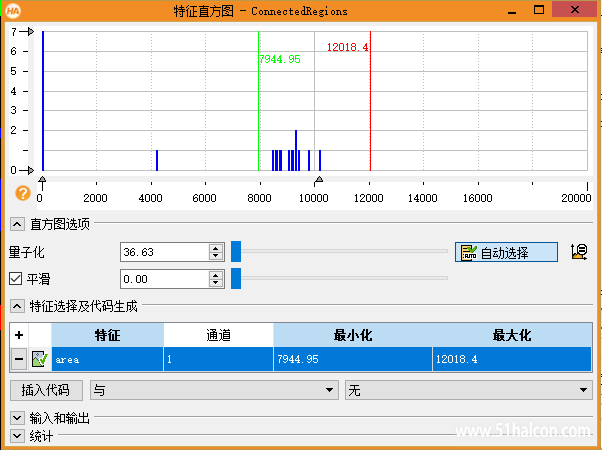Toggle the area feature enabled icon
602x450 pixels.
tap(40, 359)
